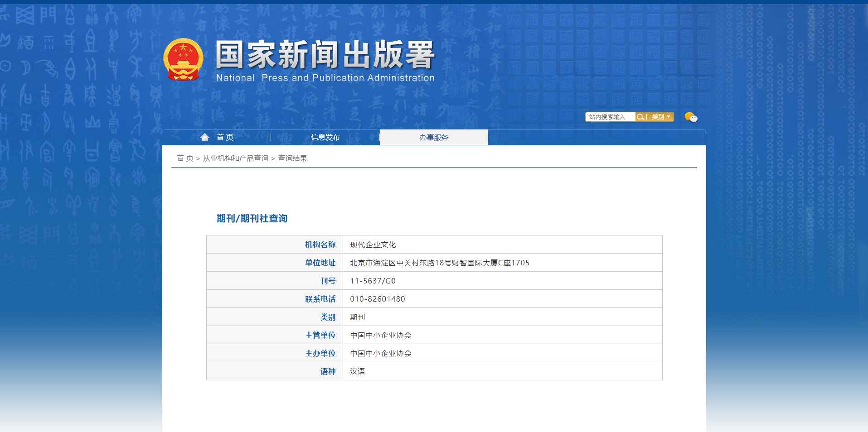Go to 首页 via the breadcrumb
868x432 pixels.
coord(185,158)
